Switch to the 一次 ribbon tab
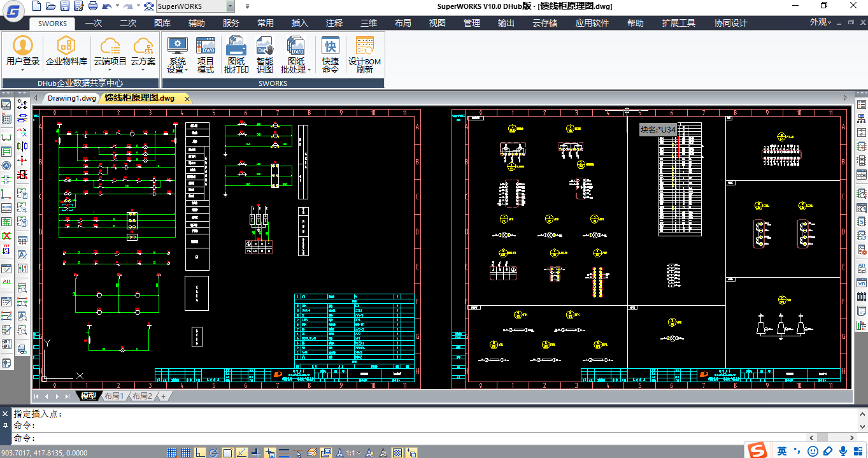Viewport: 868px width, 458px height. (x=93, y=23)
